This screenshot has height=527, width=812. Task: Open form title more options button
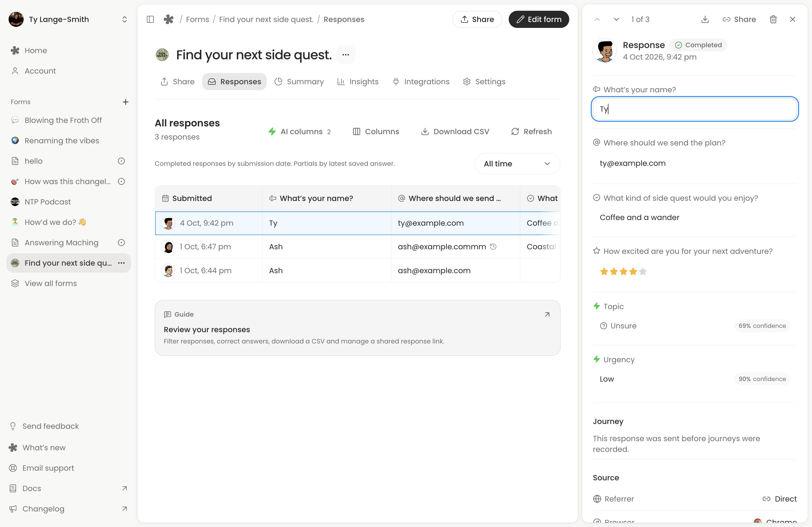[x=346, y=54]
